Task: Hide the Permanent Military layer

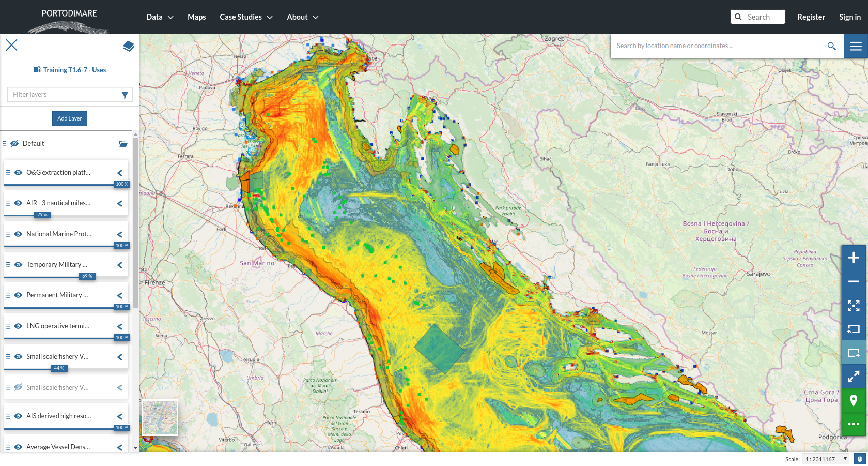Action: click(x=18, y=295)
